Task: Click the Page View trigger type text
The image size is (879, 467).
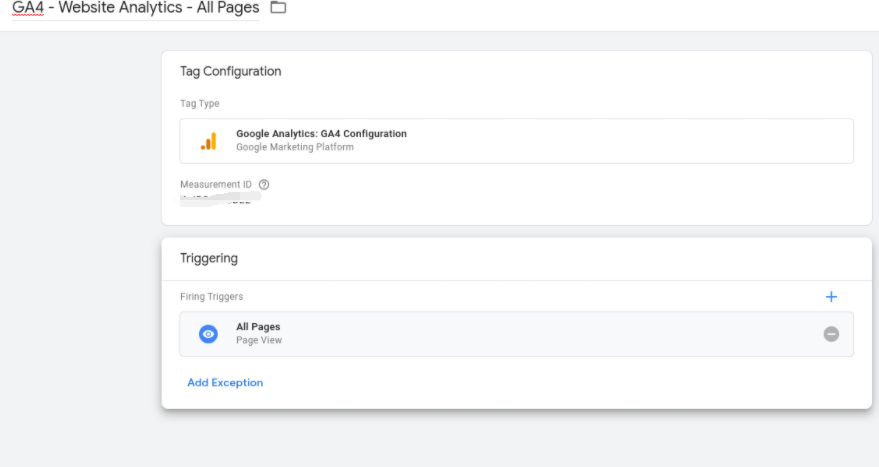Action: tap(259, 340)
